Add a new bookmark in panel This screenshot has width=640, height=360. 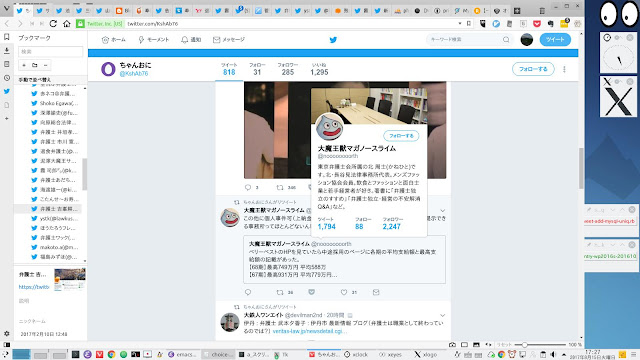coord(24,65)
